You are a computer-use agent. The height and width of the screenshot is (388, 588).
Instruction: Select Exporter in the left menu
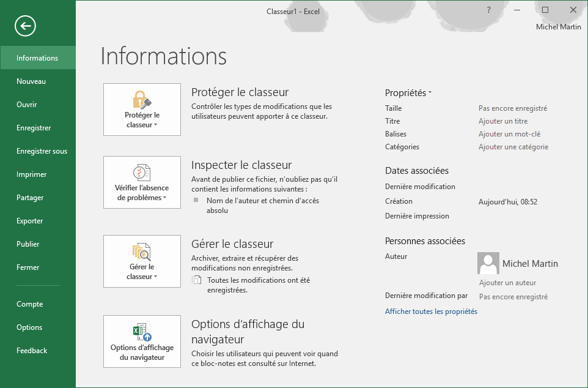(30, 221)
